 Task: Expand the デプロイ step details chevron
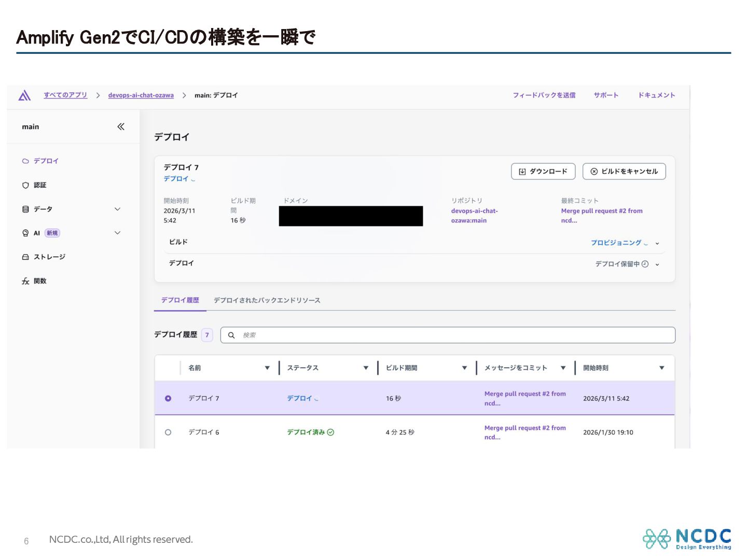pos(657,264)
